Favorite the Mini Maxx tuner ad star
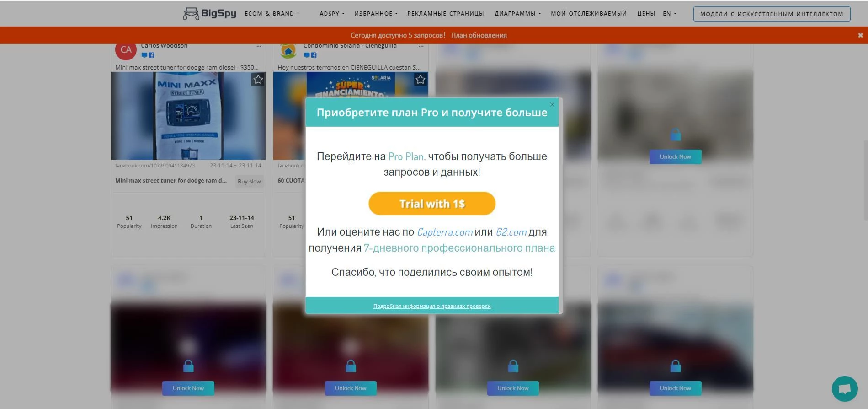 tap(258, 80)
